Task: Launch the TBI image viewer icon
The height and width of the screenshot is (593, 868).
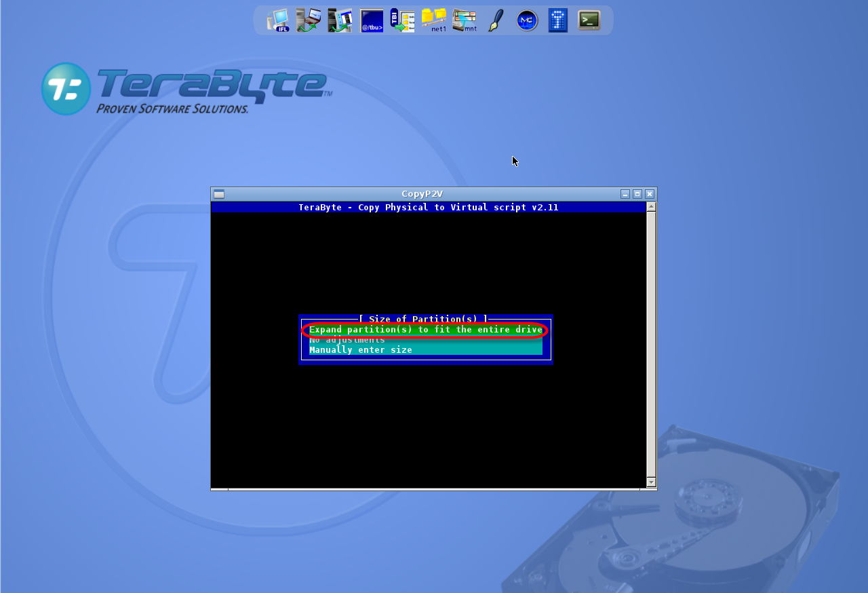Action: [x=402, y=20]
